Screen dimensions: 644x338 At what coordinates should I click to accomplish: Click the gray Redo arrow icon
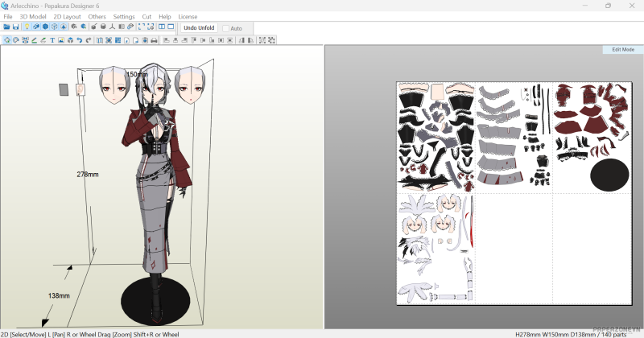click(x=89, y=40)
